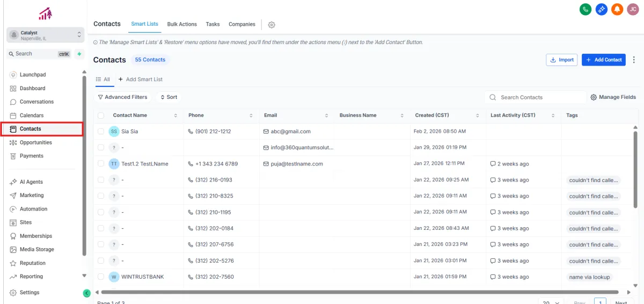Click the settings gear beside Companies tab
644x304 pixels.
(272, 25)
